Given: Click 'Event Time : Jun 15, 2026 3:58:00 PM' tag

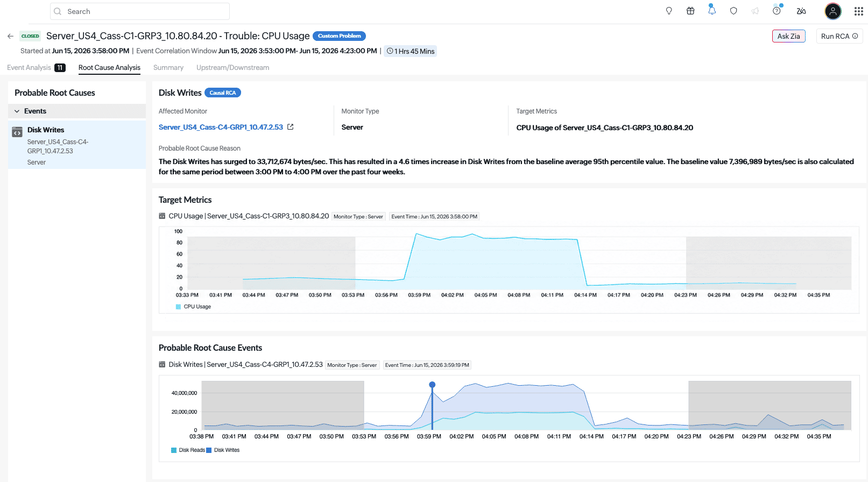Looking at the screenshot, I should pos(434,216).
